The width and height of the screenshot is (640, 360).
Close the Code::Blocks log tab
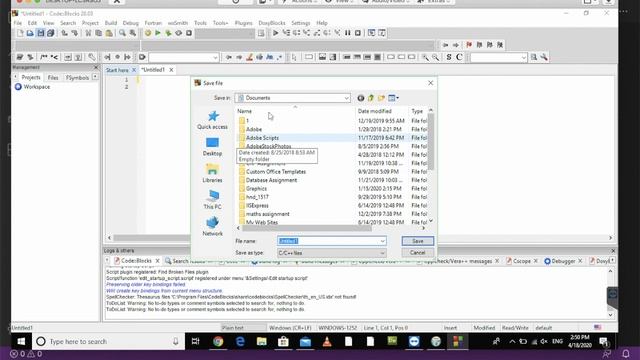coord(157,261)
